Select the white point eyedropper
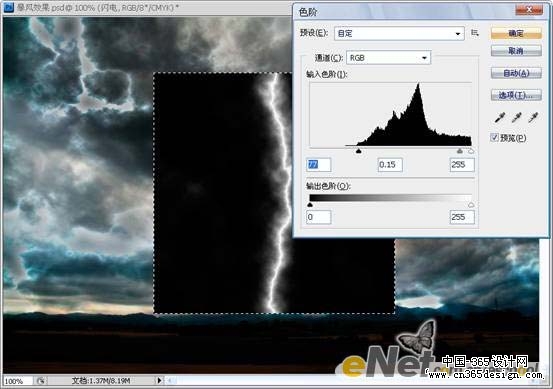Image resolution: width=553 pixels, height=389 pixels. click(x=533, y=117)
